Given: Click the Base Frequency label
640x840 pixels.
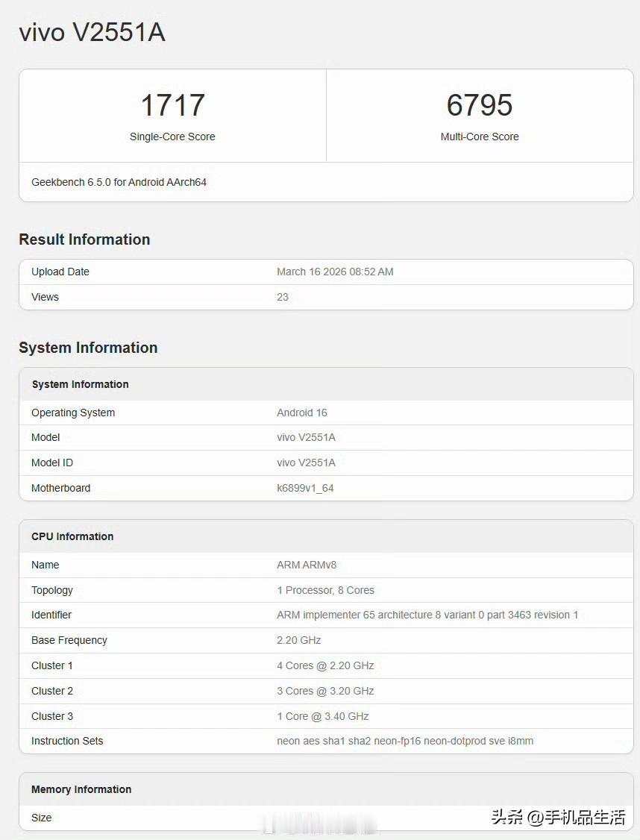Looking at the screenshot, I should (69, 640).
